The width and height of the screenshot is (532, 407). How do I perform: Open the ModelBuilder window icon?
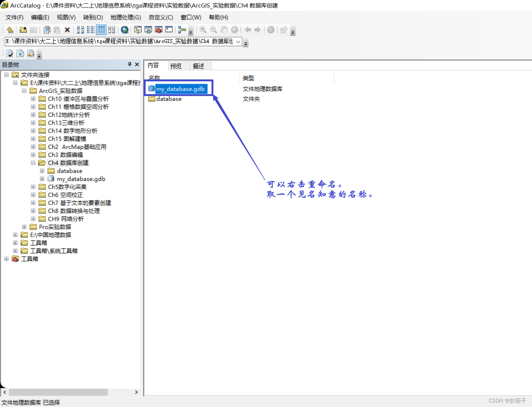click(182, 30)
